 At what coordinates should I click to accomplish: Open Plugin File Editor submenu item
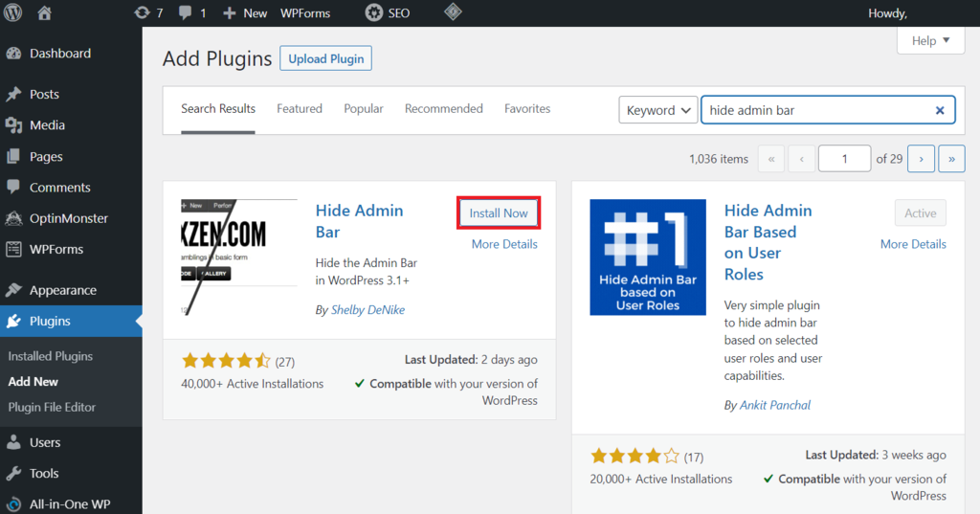pos(52,407)
